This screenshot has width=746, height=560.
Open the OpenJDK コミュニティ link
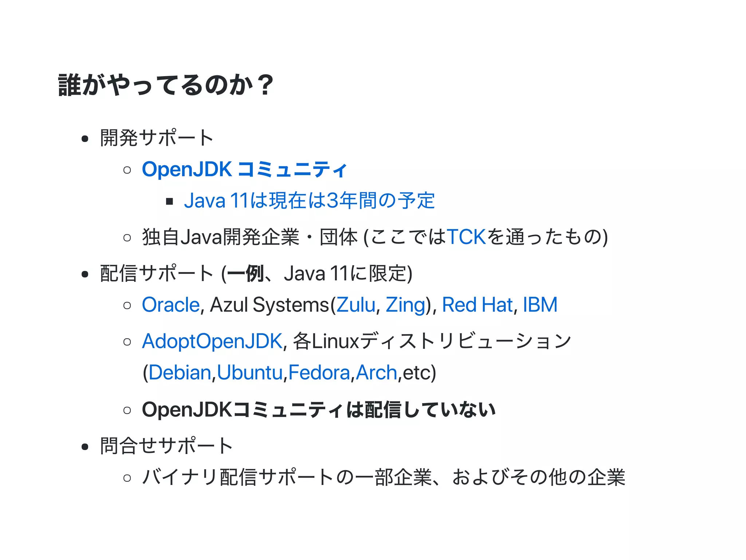(x=244, y=170)
